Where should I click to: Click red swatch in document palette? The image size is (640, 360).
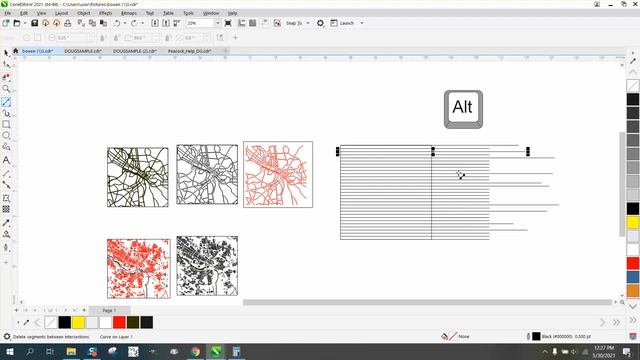[x=119, y=322]
